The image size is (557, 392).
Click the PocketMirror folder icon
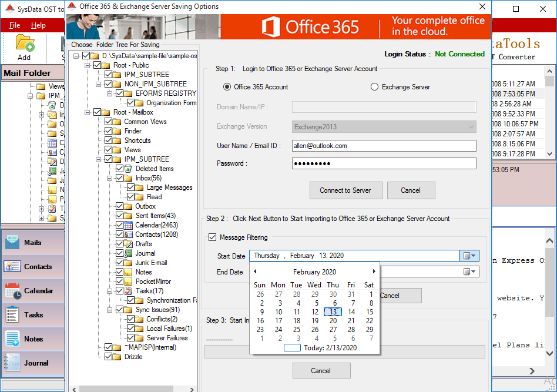point(128,282)
